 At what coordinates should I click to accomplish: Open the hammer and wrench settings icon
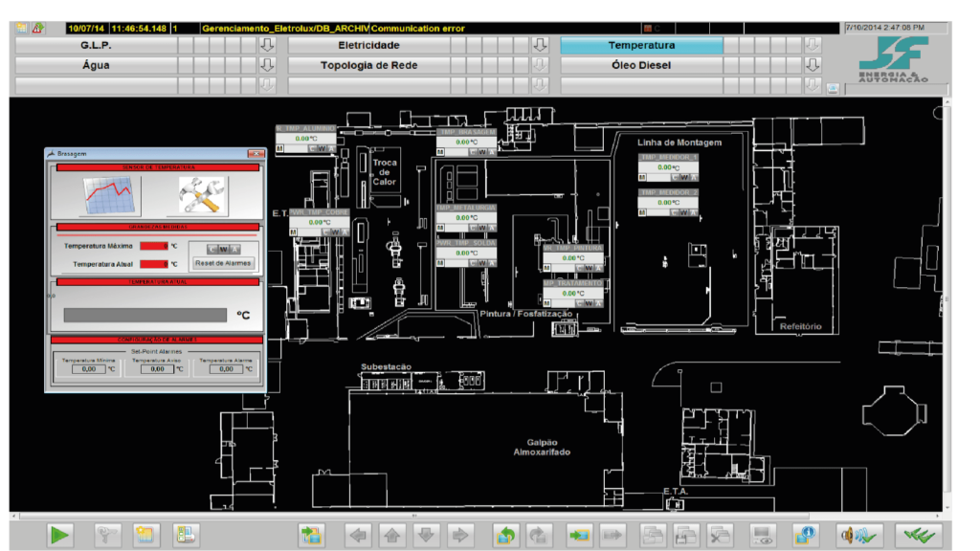coord(201,195)
